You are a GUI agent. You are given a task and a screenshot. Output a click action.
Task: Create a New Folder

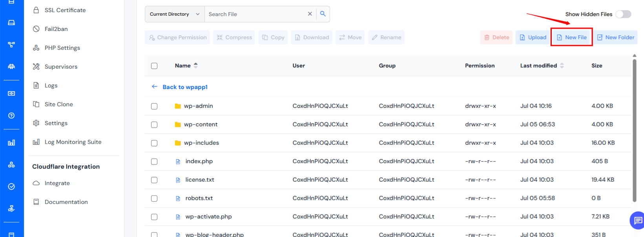[x=615, y=37]
